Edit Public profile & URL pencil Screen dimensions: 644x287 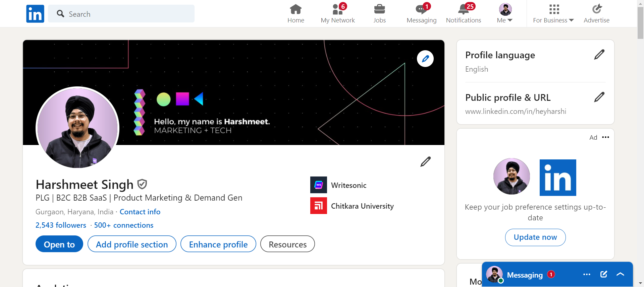[x=599, y=97]
